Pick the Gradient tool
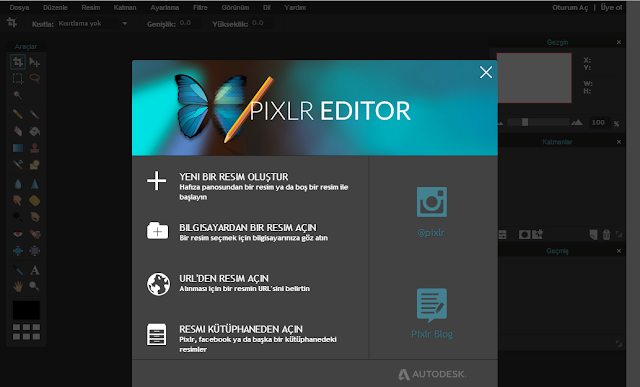Viewport: 640px width, 387px height. 18,148
